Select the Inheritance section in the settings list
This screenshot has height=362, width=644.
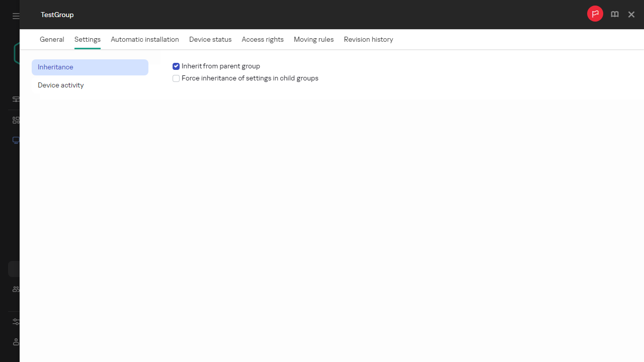[x=55, y=67]
